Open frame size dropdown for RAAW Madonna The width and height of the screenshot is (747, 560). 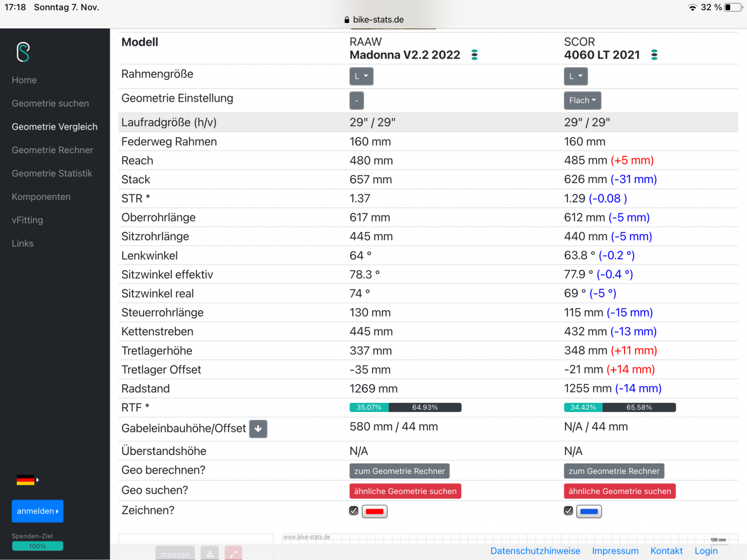click(361, 76)
